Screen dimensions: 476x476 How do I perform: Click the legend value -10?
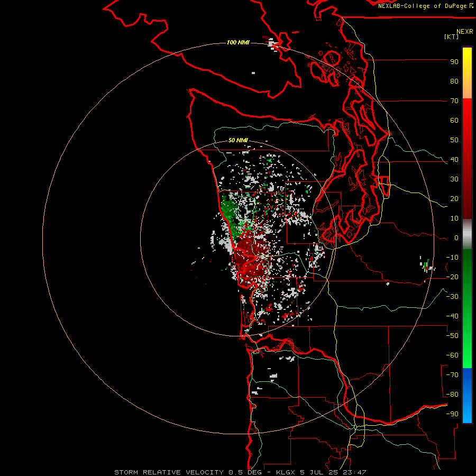(452, 258)
